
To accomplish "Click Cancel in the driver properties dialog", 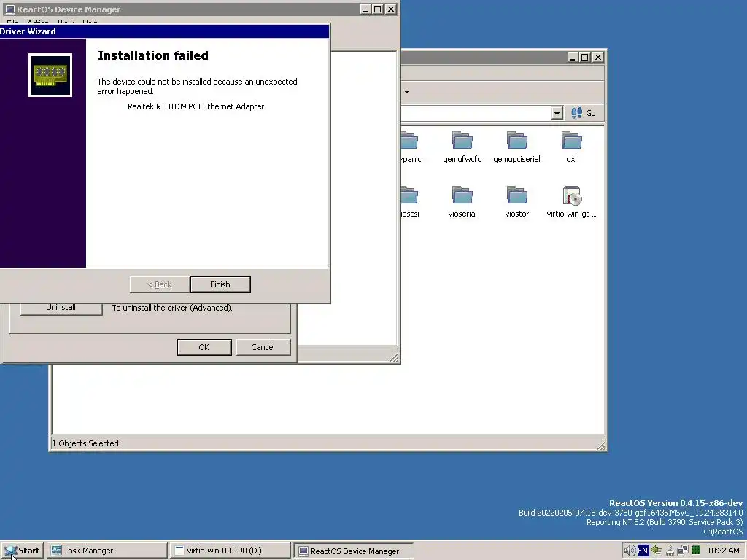I will coord(263,347).
